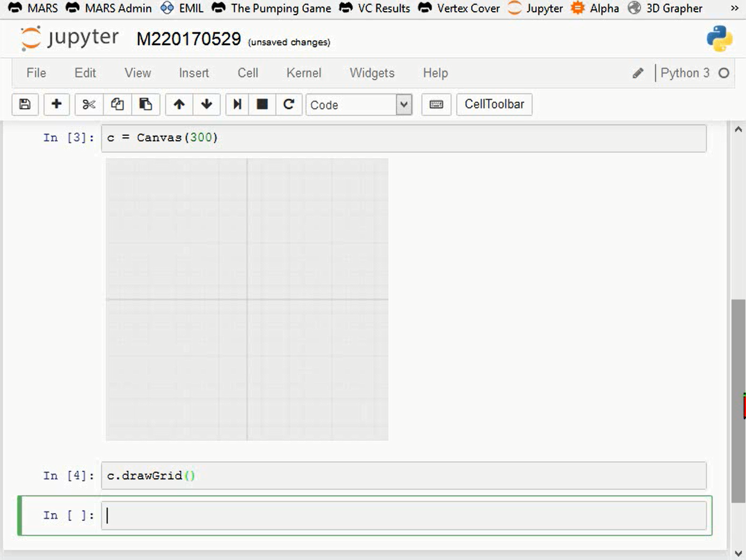This screenshot has width=746, height=560.
Task: Open the View menu
Action: pyautogui.click(x=138, y=73)
